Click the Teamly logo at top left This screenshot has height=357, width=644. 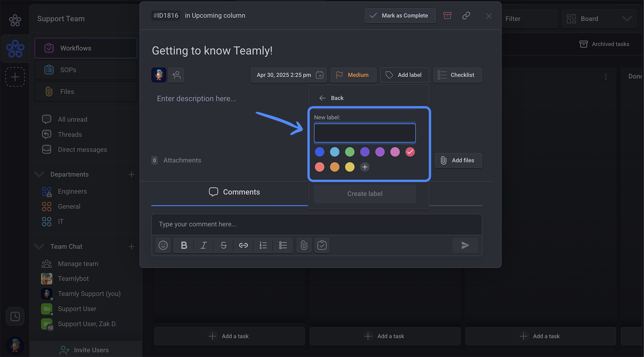pos(15,20)
